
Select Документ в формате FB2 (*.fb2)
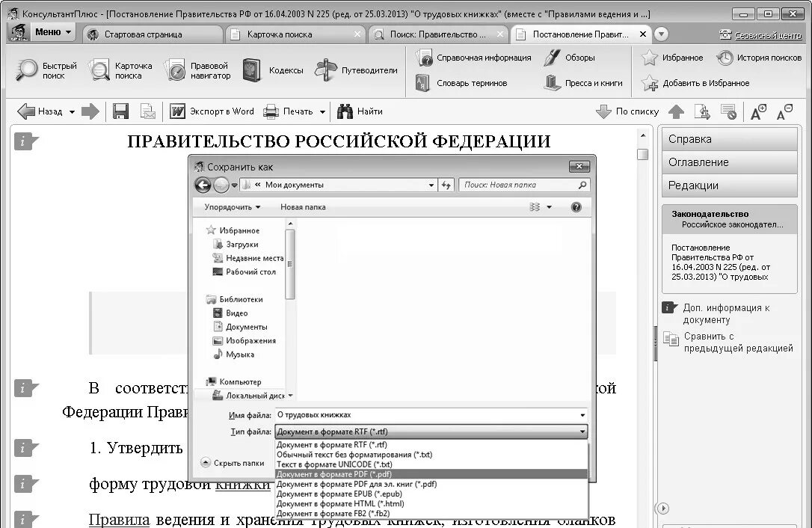(431, 514)
